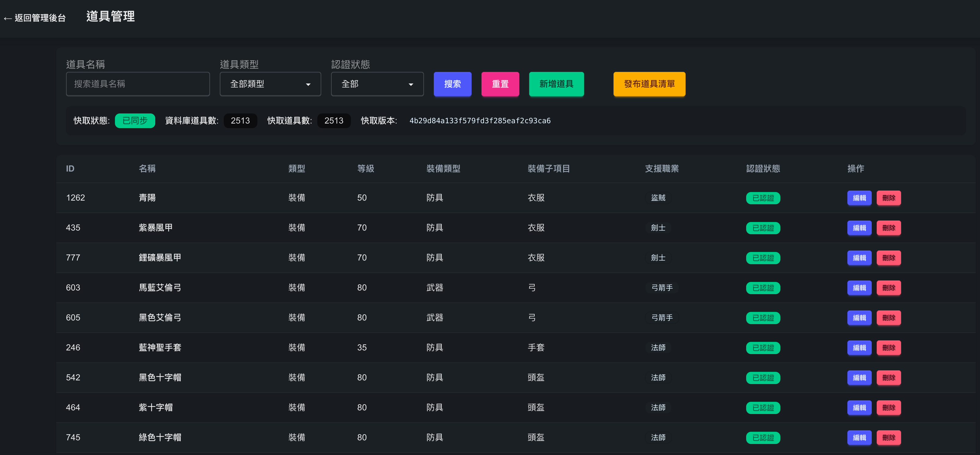Go back via 返回管理後台 link
This screenshot has width=980, height=455.
click(35, 18)
